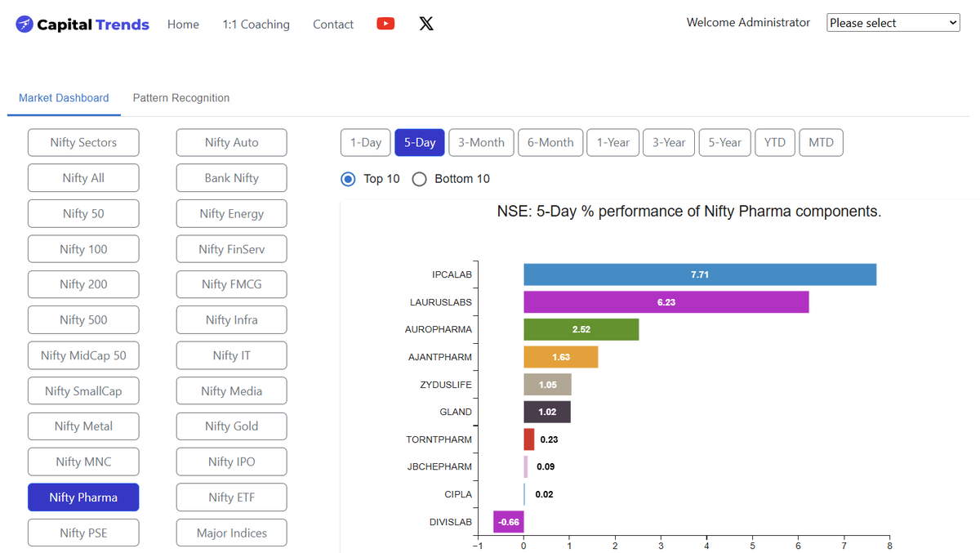Select the Nifty SmallCap index
Viewport: 980px width, 553px height.
83,391
